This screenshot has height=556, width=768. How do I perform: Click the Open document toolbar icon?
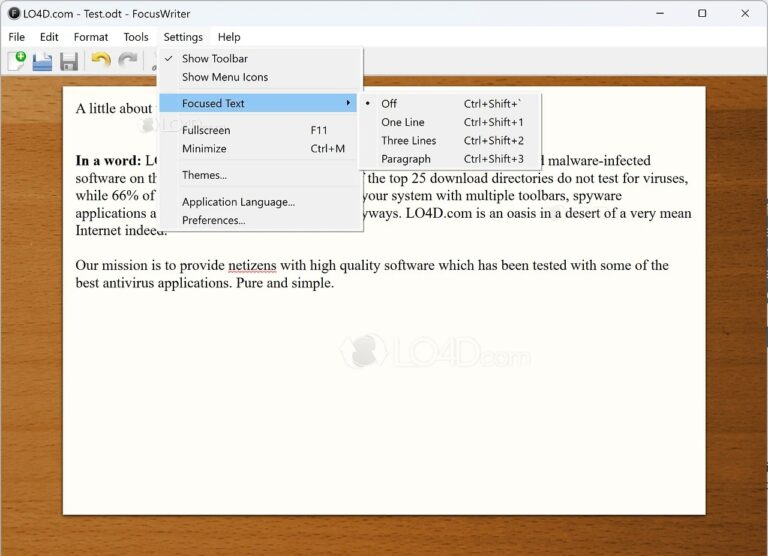[43, 62]
